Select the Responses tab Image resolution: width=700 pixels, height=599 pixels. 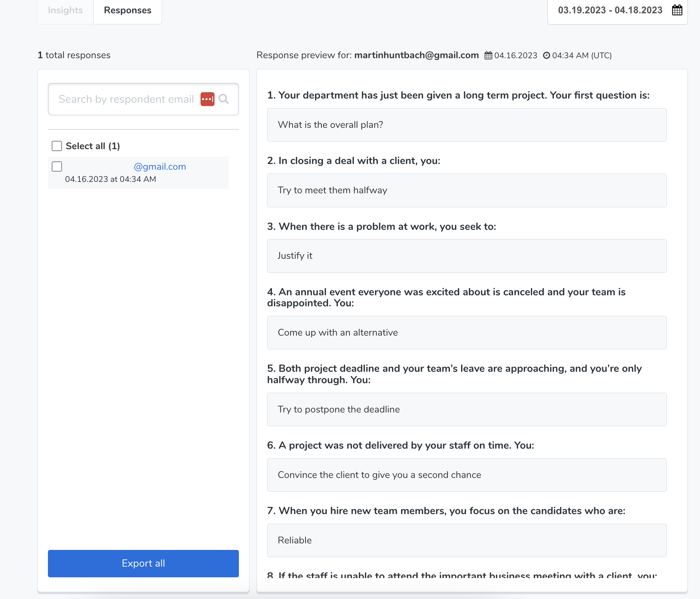127,10
